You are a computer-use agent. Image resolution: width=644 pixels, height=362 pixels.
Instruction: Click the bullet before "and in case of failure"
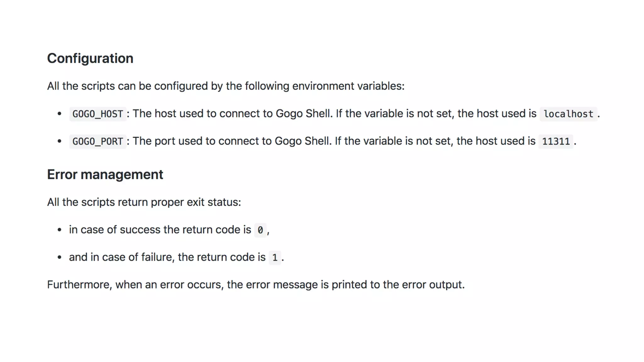click(59, 258)
